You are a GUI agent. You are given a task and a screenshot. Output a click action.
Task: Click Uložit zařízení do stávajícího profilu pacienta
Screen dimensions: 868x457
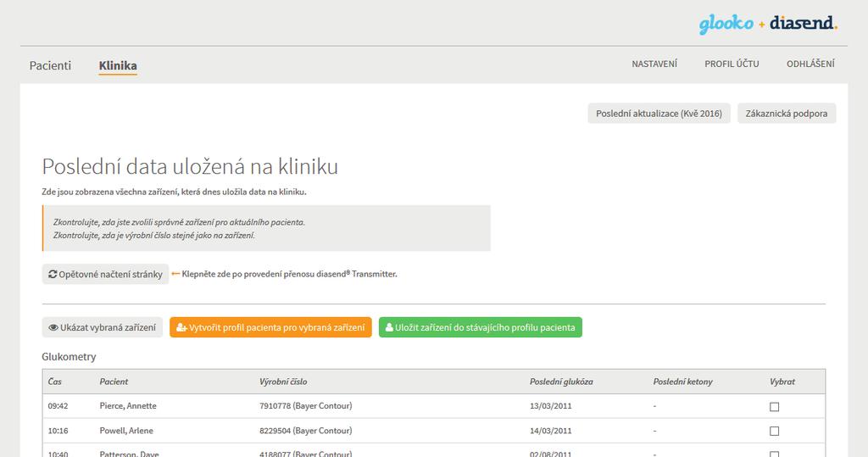coord(481,327)
